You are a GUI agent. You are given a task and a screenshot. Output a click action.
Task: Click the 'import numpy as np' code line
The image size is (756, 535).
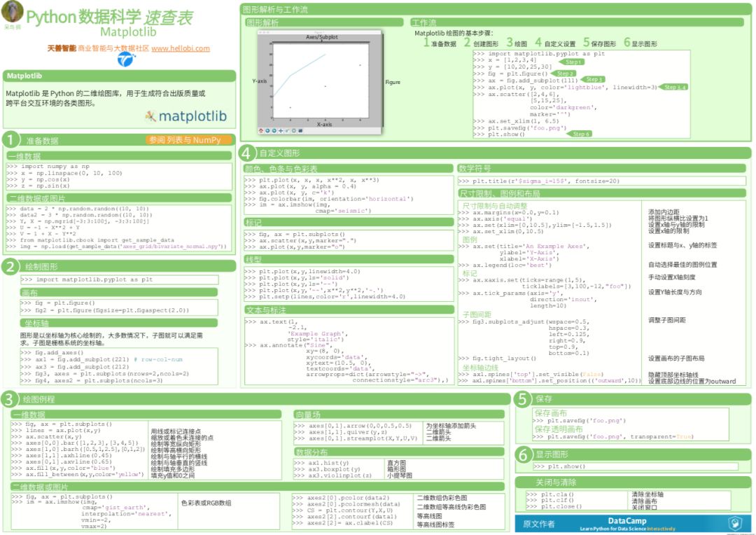[55, 167]
